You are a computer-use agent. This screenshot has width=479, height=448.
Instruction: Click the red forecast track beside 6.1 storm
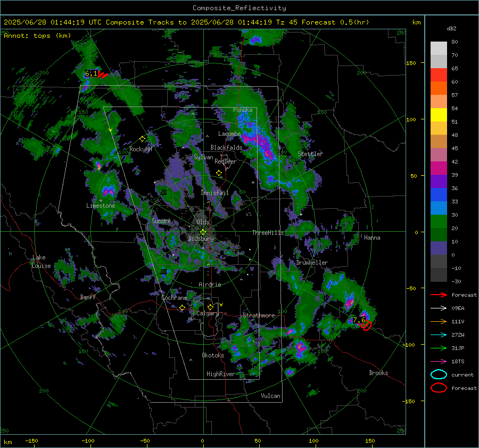pyautogui.click(x=103, y=75)
